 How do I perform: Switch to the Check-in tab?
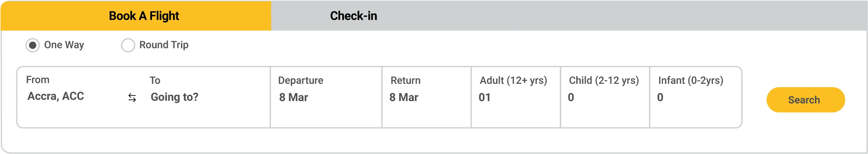coord(353,16)
